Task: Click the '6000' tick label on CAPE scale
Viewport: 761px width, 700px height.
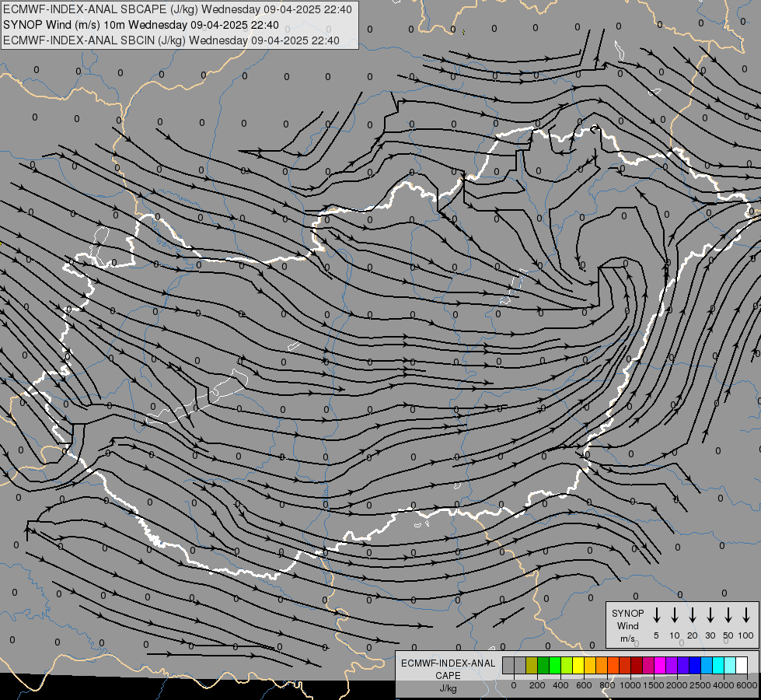Action: pos(747,685)
